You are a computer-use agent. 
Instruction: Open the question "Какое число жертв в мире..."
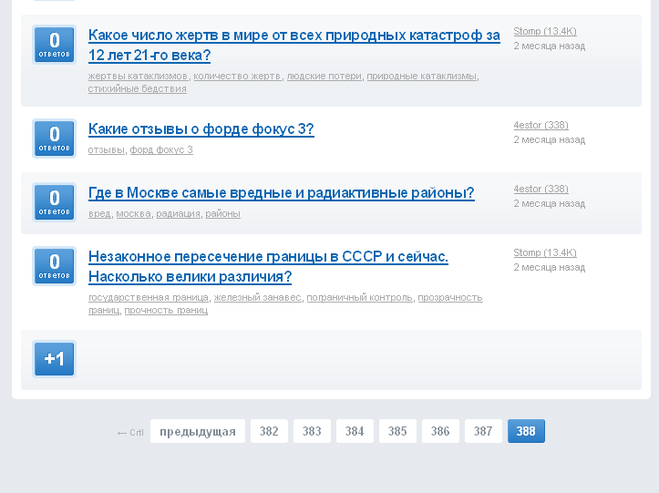tap(294, 36)
